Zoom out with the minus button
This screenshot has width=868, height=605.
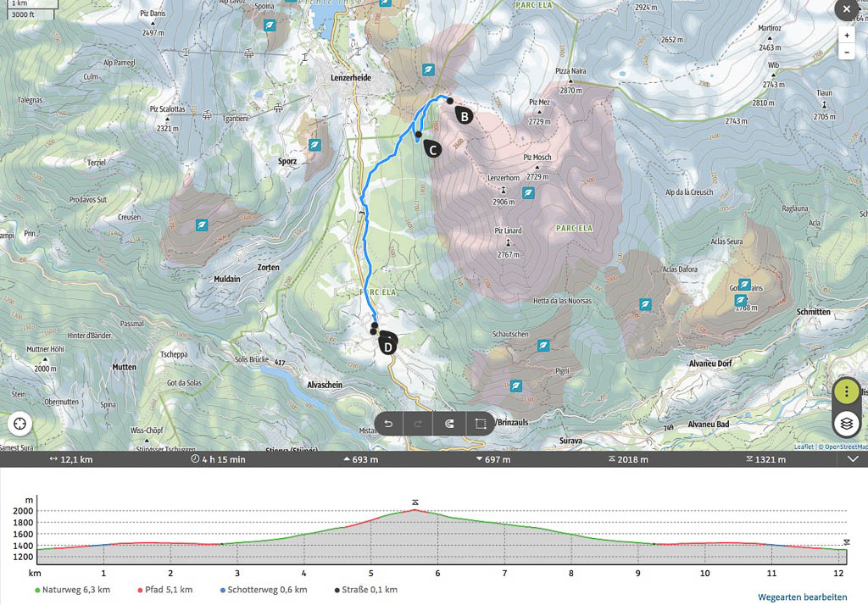(x=846, y=53)
